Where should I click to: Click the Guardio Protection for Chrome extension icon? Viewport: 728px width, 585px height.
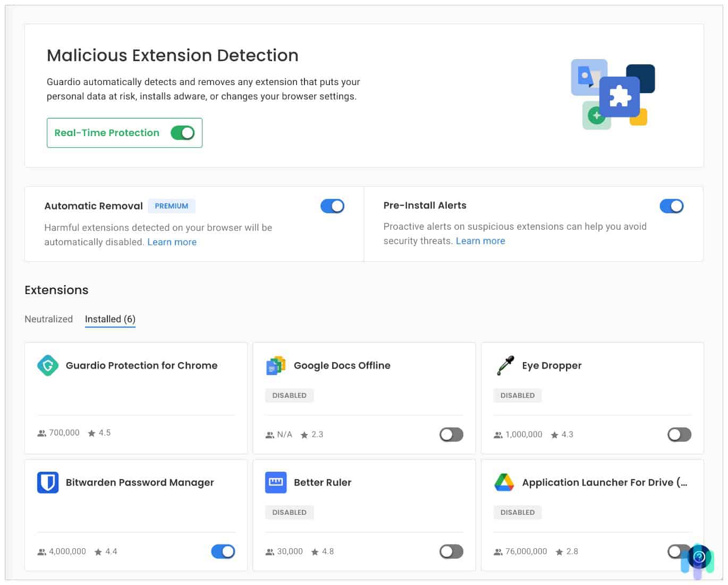point(48,365)
